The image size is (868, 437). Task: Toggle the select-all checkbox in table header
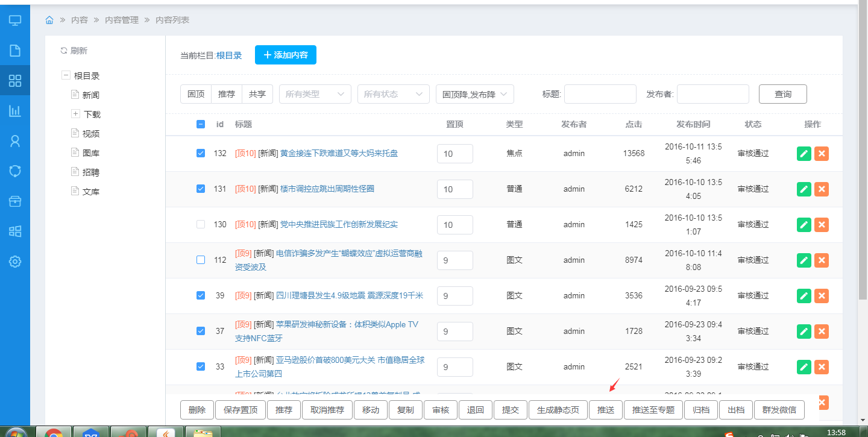(201, 124)
